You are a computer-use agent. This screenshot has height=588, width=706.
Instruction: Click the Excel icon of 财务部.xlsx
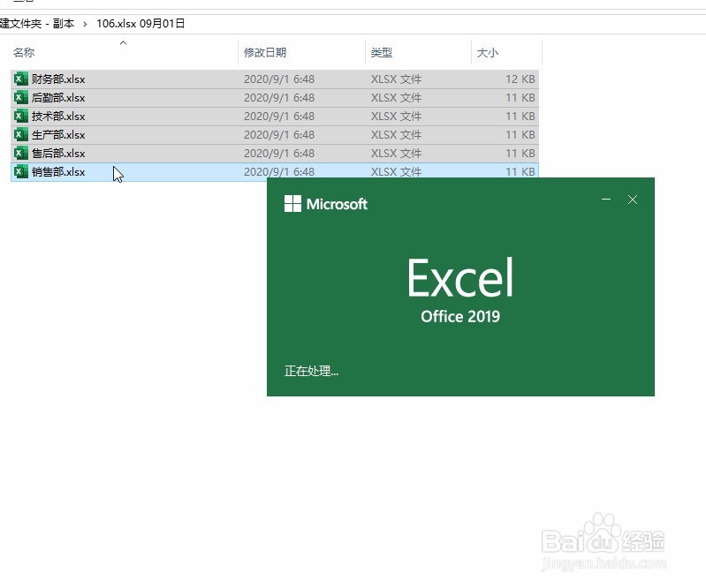20,79
